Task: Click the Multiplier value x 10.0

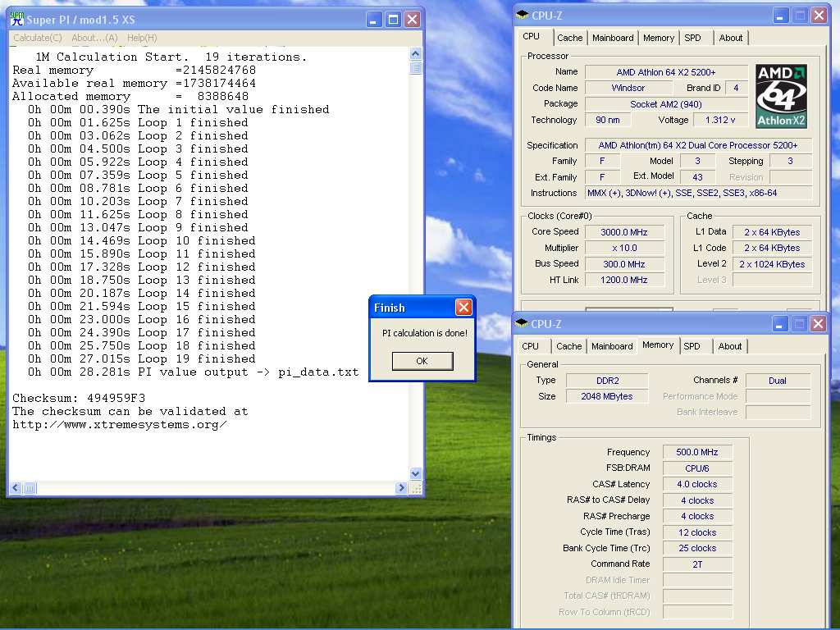Action: (624, 248)
